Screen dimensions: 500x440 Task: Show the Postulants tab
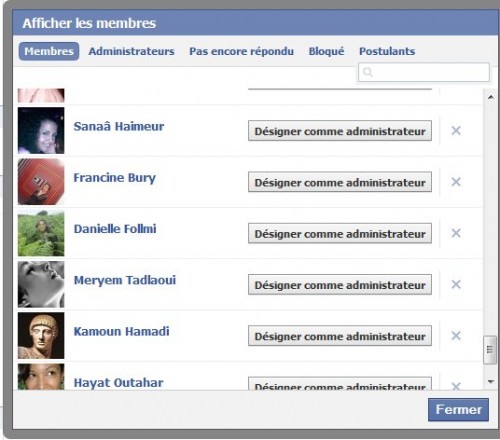coord(387,51)
